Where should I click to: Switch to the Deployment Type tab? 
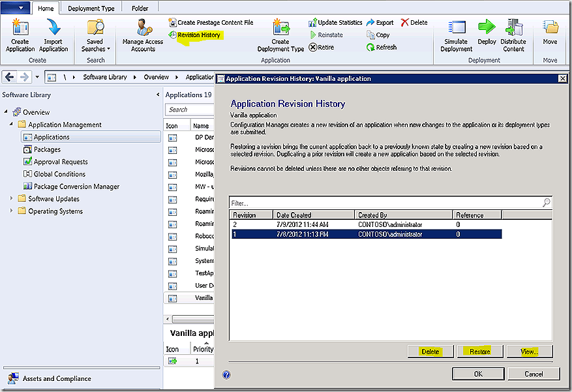(91, 8)
